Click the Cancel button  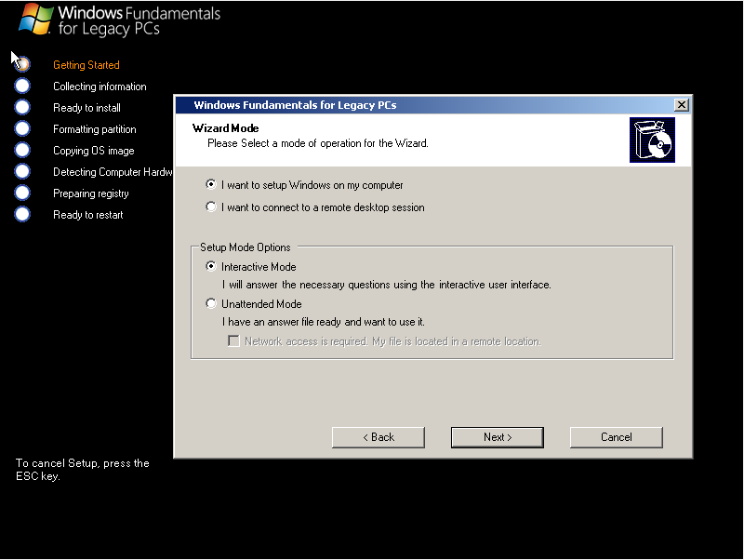coord(617,437)
